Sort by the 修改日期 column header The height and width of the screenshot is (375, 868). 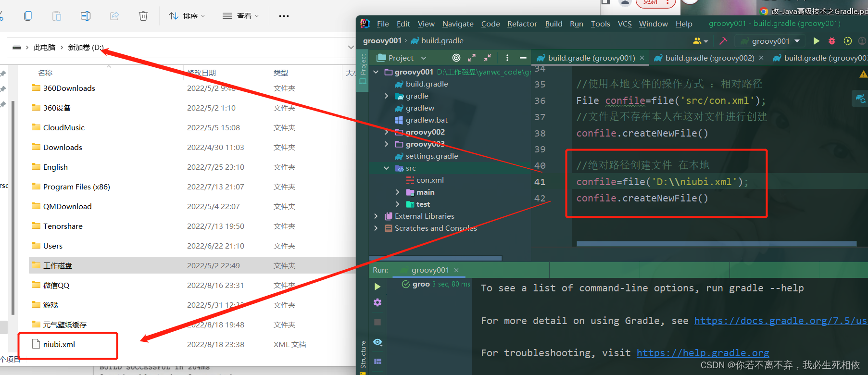click(x=201, y=73)
